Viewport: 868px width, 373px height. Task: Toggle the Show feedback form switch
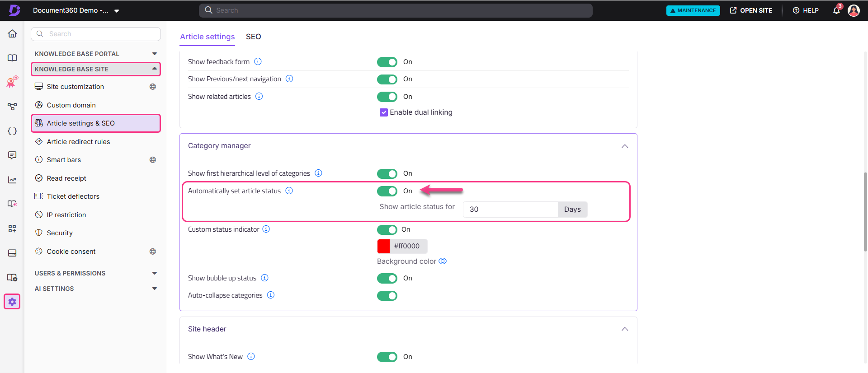(x=387, y=62)
